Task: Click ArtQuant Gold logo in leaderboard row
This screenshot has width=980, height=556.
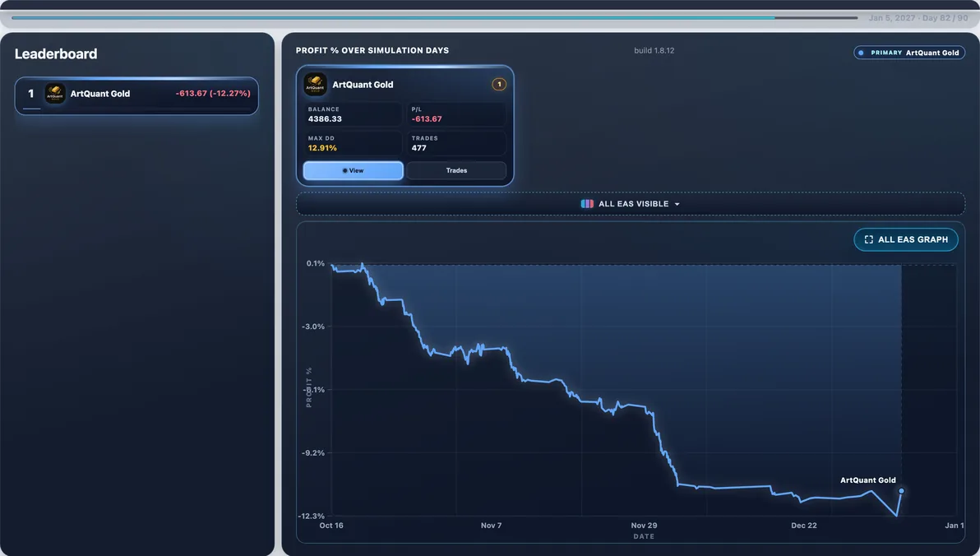Action: point(55,94)
